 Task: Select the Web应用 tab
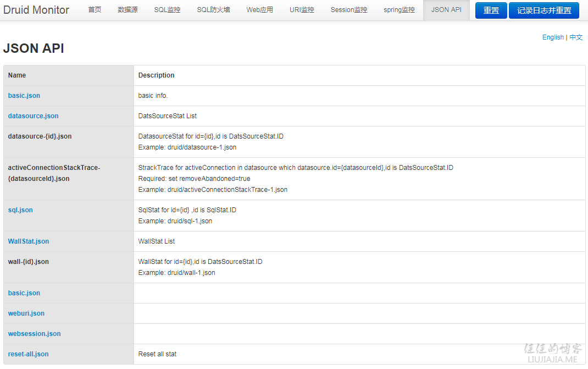point(259,10)
